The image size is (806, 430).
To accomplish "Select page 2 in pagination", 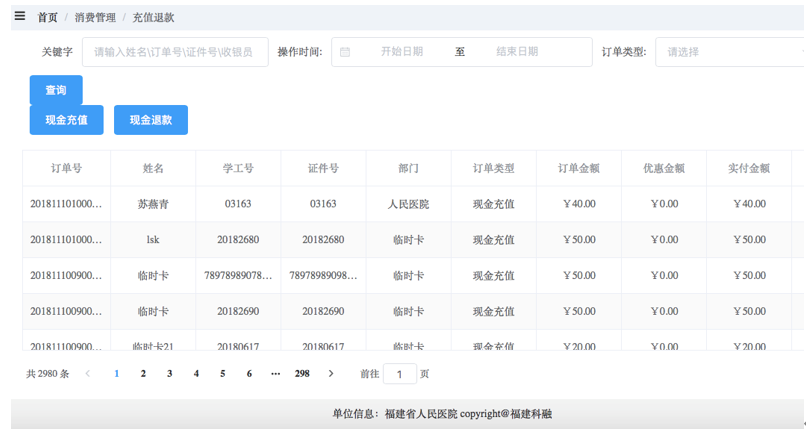I will [x=143, y=373].
